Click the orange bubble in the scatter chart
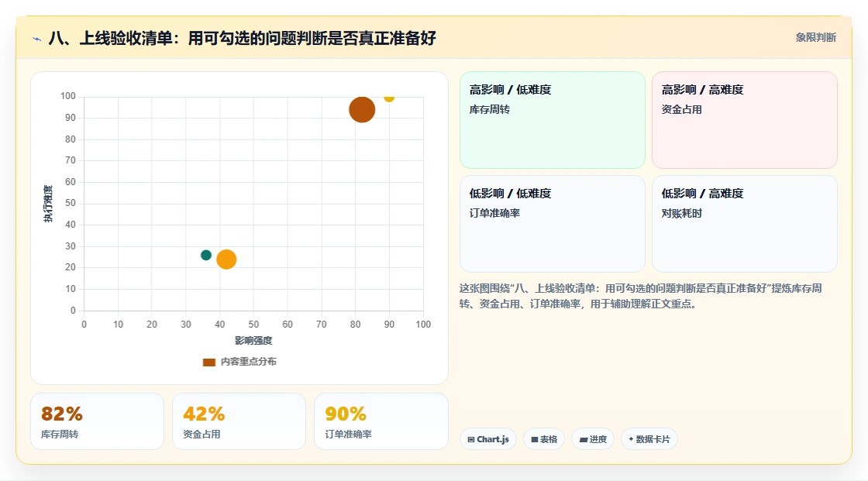868x481 pixels. coord(226,259)
